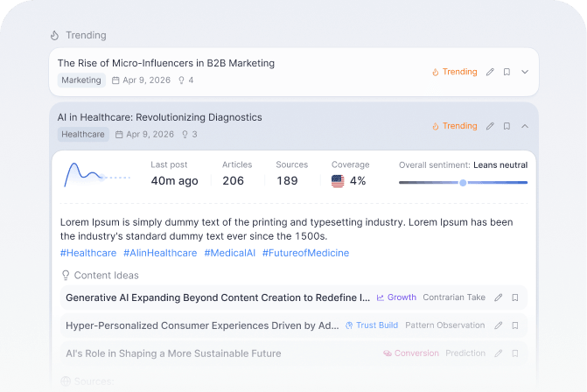Collapse the AI in Healthcare card
The height and width of the screenshot is (392, 587).
tap(525, 126)
